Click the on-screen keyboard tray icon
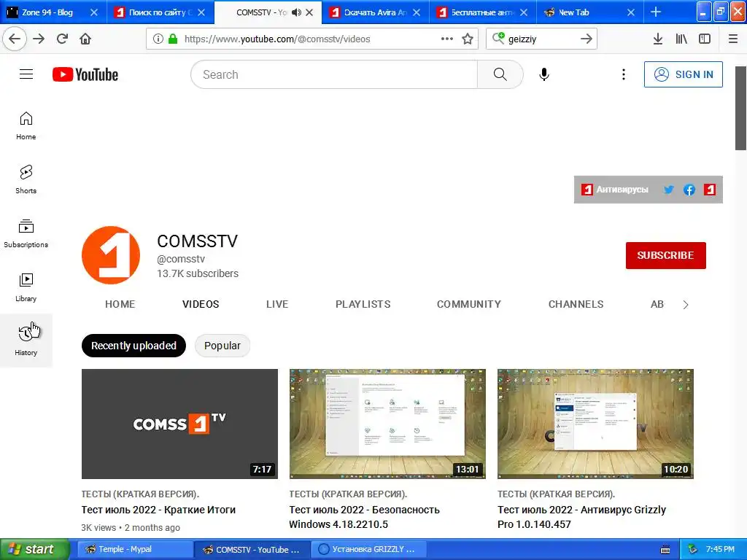Viewport: 747px width, 560px height. (665, 550)
